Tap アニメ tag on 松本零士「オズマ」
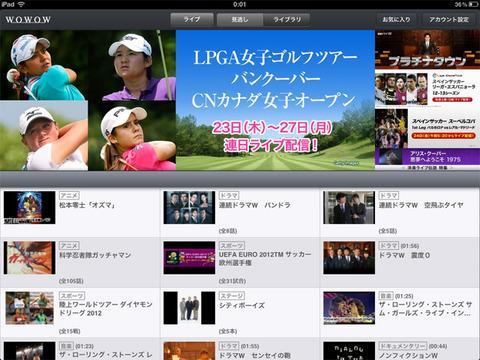Image resolution: width=480 pixels, height=360 pixels. click(69, 195)
